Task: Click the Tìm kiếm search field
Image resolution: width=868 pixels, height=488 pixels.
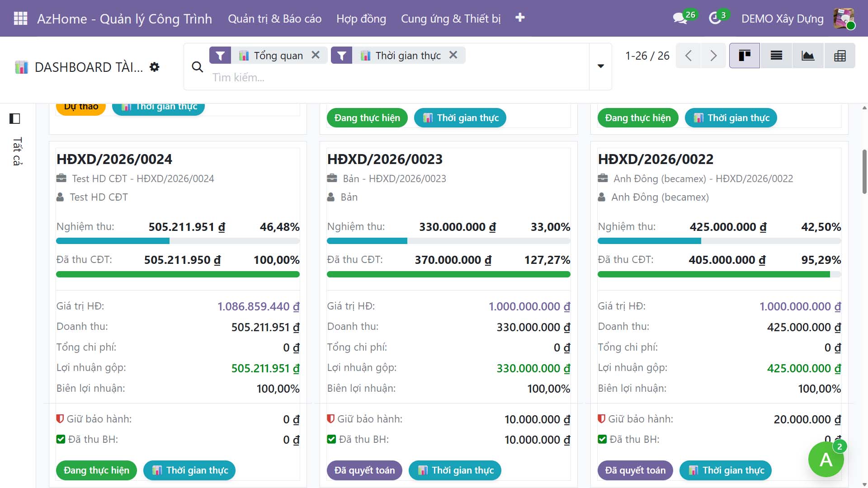Action: [398, 77]
